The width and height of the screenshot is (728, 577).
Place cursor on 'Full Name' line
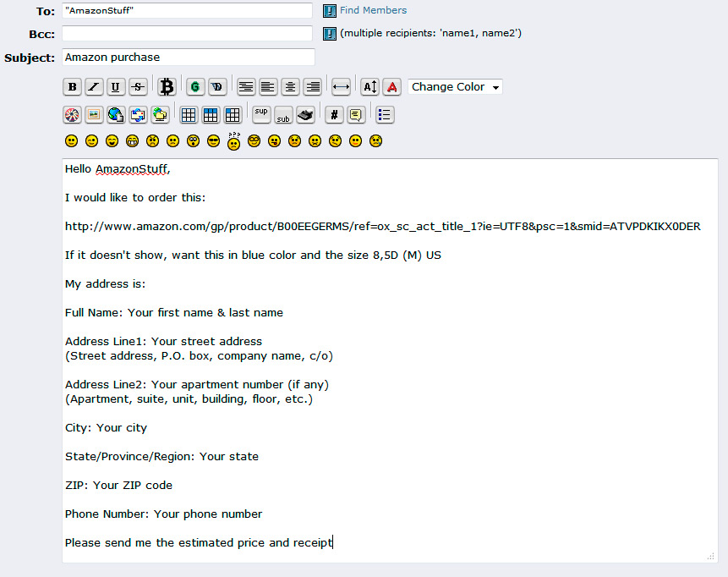tap(173, 313)
